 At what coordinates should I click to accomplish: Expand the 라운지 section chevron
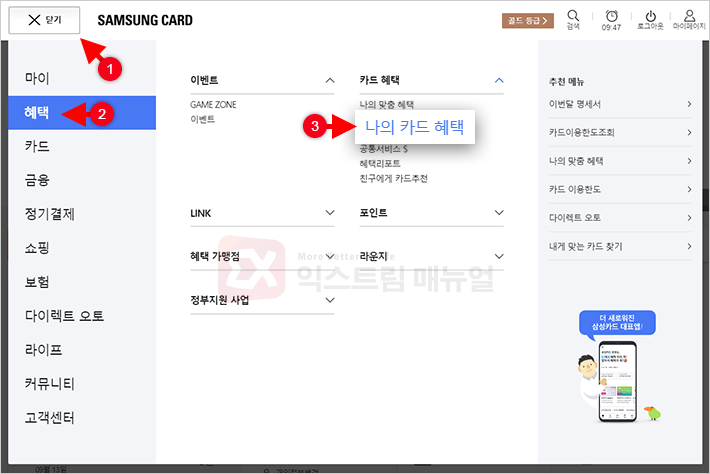pos(499,256)
